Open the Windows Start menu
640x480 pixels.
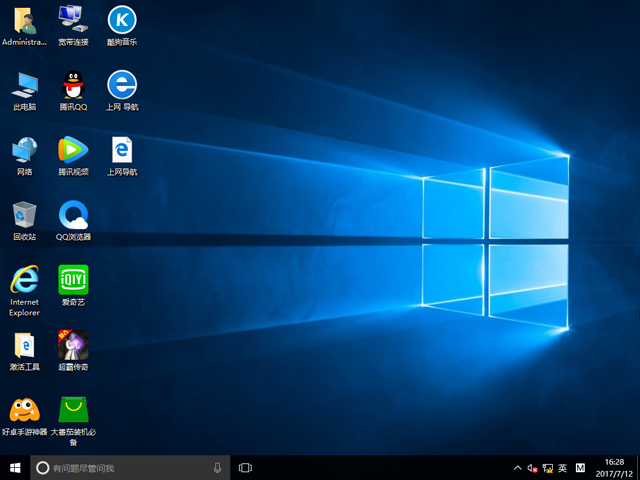(x=15, y=467)
